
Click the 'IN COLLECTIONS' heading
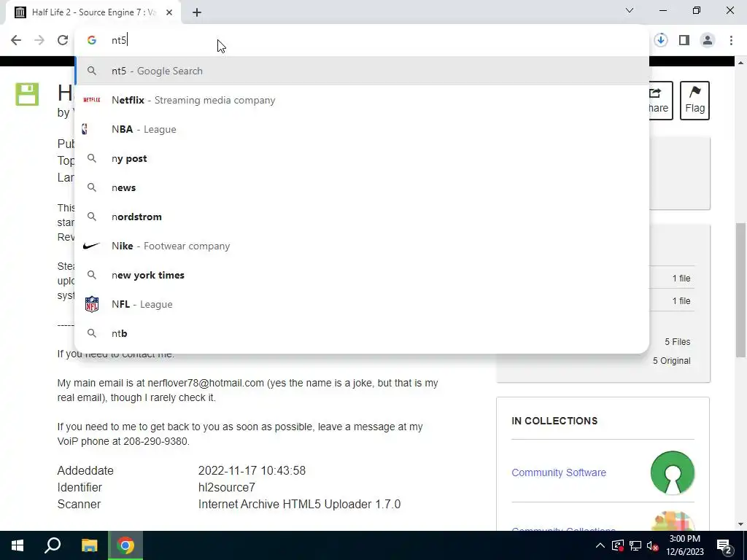(x=554, y=421)
